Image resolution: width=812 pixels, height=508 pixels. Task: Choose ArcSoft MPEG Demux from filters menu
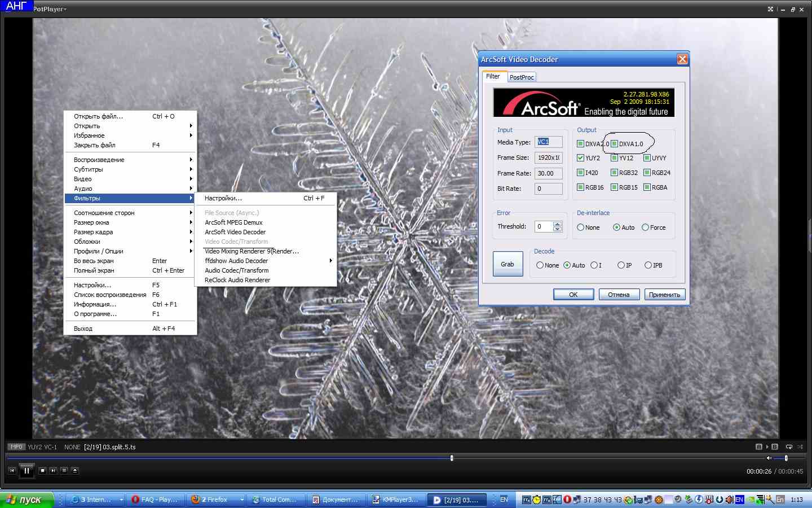coord(266,222)
